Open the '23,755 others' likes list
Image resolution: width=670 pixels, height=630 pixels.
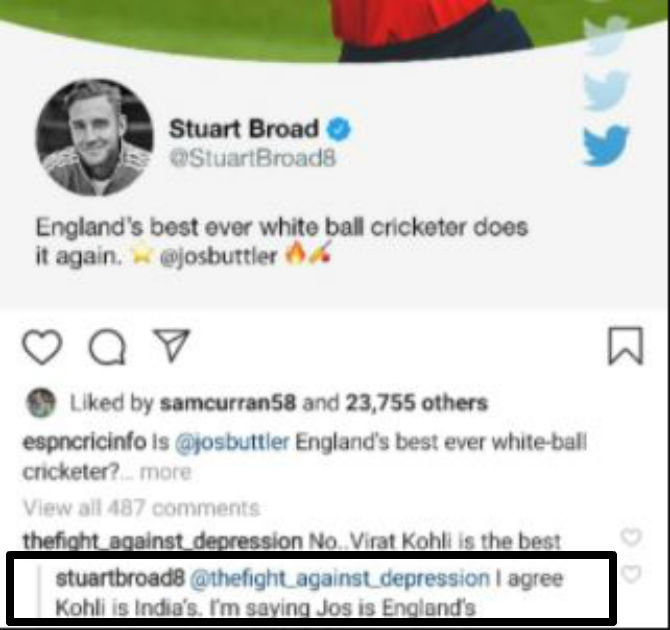pos(417,403)
